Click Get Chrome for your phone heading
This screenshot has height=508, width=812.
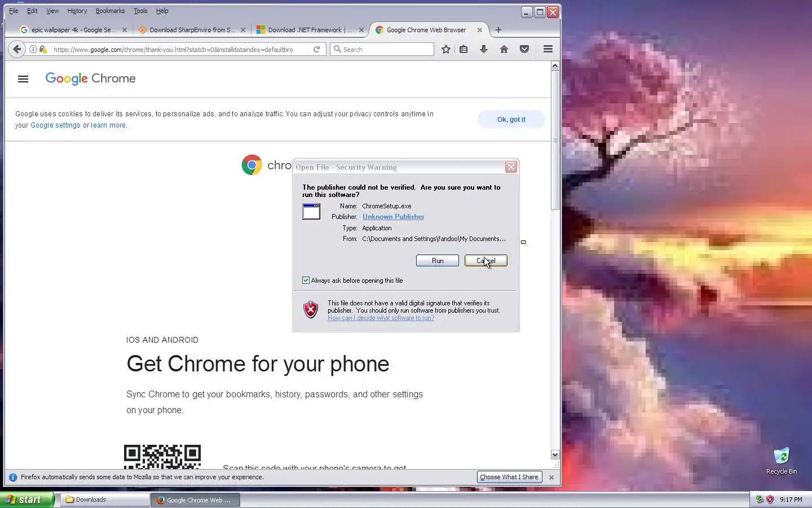point(258,364)
